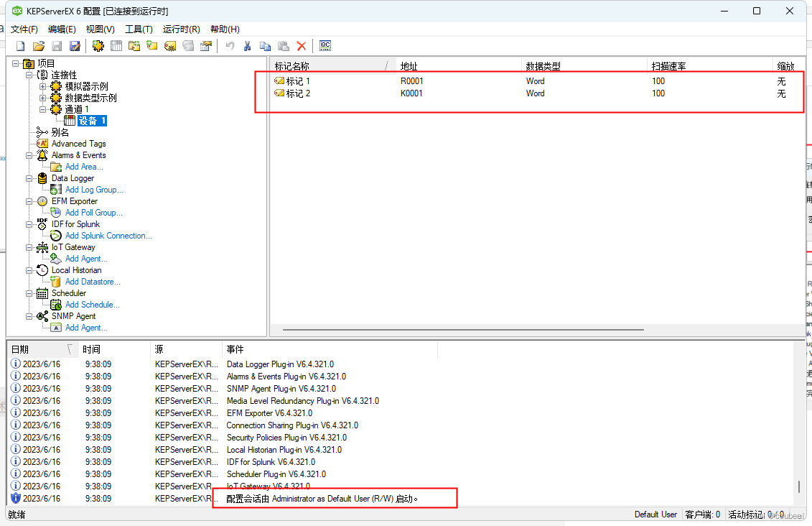
Task: Click the grayed Duplicate Tag toolbar icon
Action: tap(188, 46)
